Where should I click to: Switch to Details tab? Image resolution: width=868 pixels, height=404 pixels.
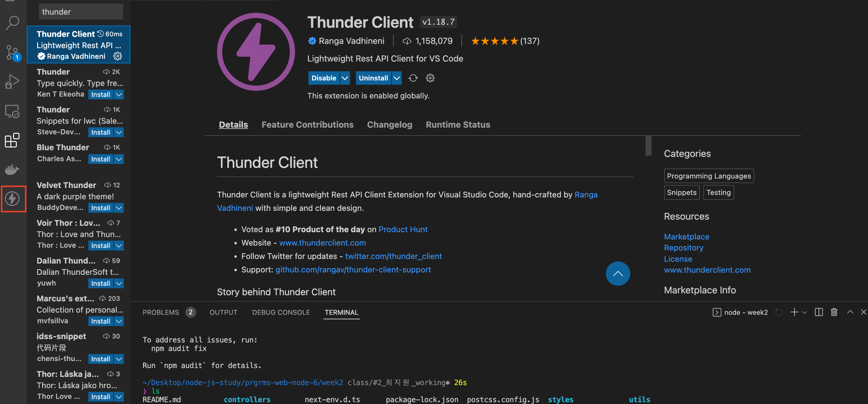pos(233,125)
